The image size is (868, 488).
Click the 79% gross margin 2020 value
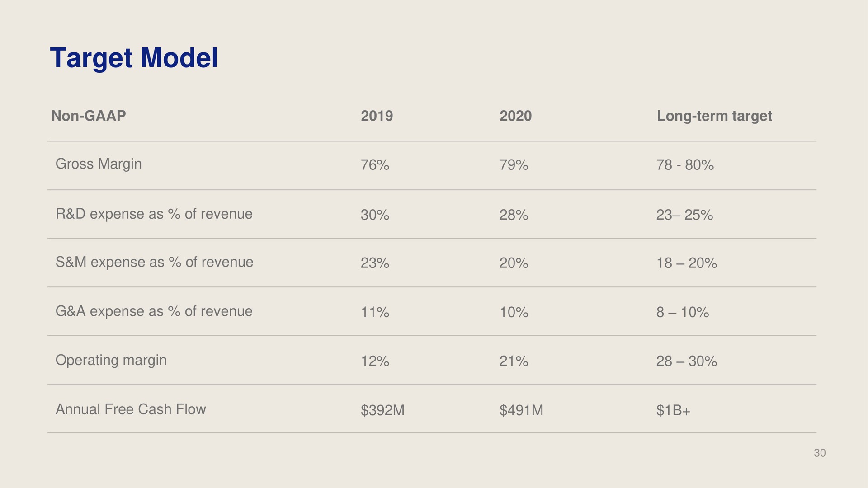[514, 165]
